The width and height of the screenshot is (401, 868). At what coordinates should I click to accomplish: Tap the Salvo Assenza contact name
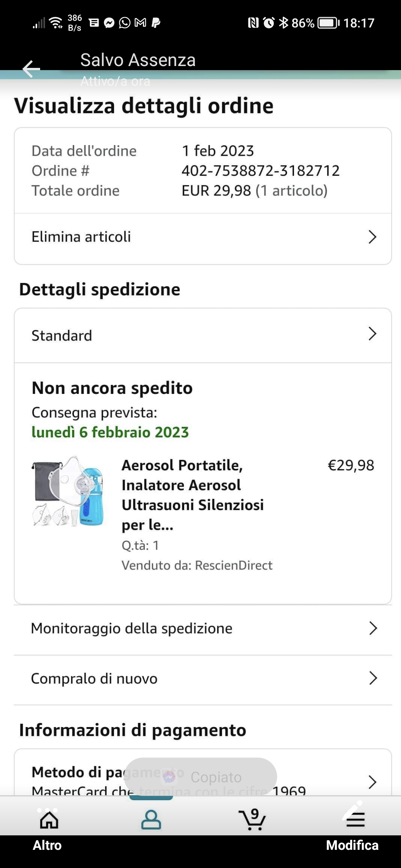click(x=138, y=60)
